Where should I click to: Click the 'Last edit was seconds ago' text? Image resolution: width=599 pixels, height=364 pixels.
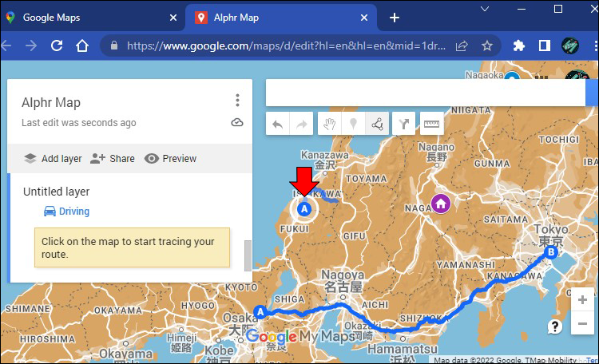point(79,123)
